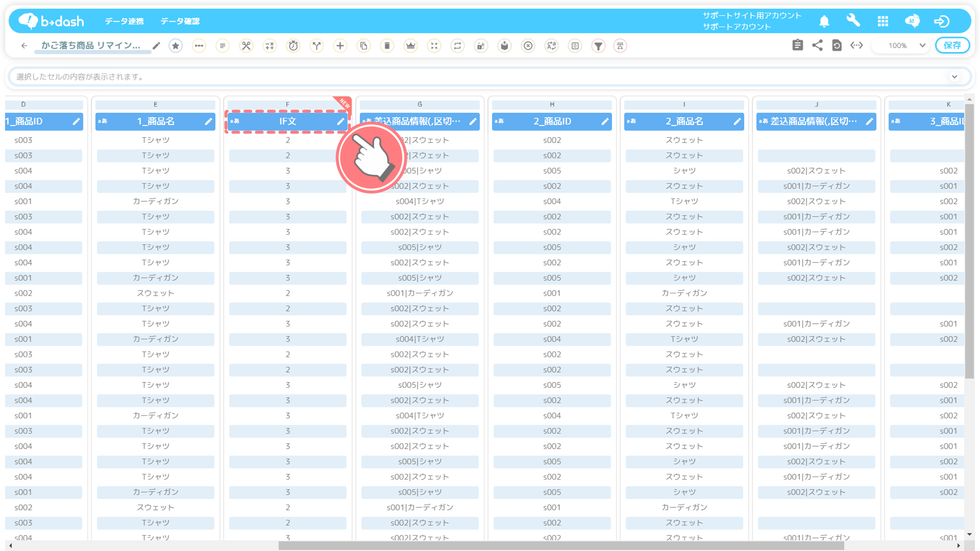Click the funnel filter toolbar icon
The width and height of the screenshot is (980, 551).
(x=599, y=46)
